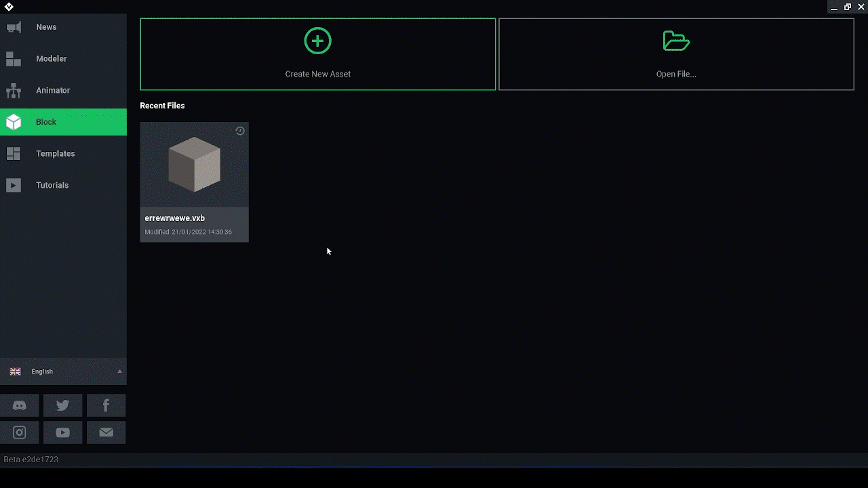Viewport: 868px width, 488px height.
Task: Open the Instagram social link icon
Action: [20, 432]
